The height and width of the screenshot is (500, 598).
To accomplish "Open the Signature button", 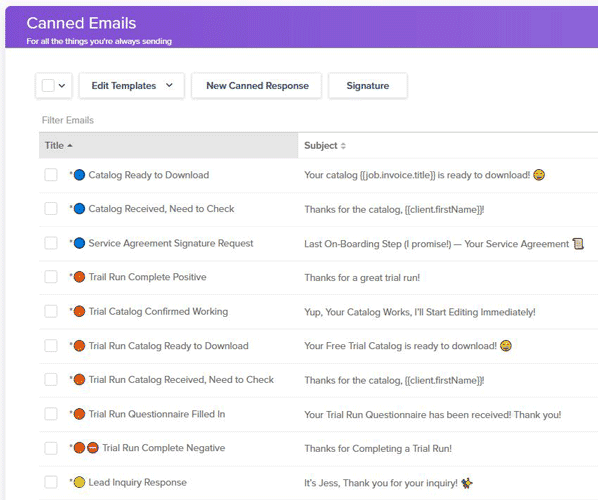I will [368, 86].
